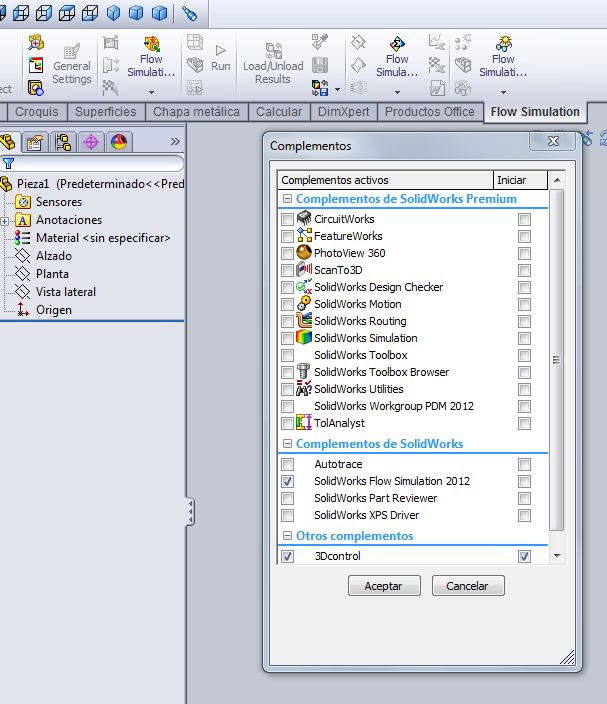The height and width of the screenshot is (704, 607).
Task: Select the Alzado plane
Action: point(43,256)
